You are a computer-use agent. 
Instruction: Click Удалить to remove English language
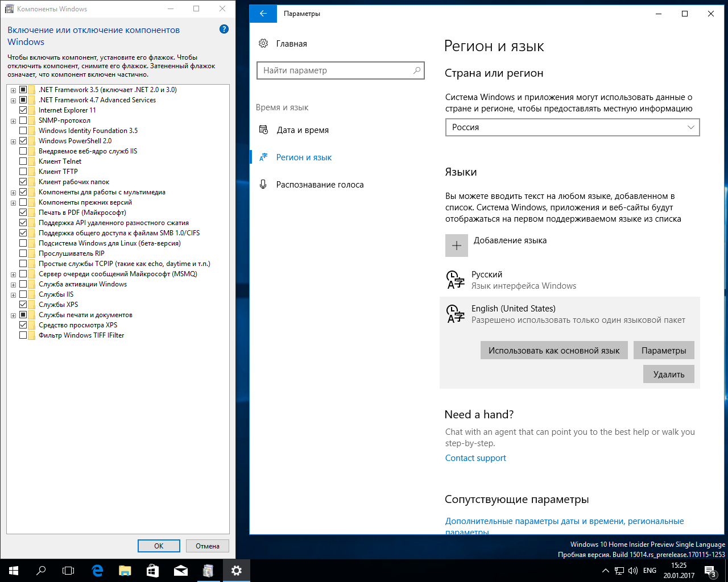(669, 375)
